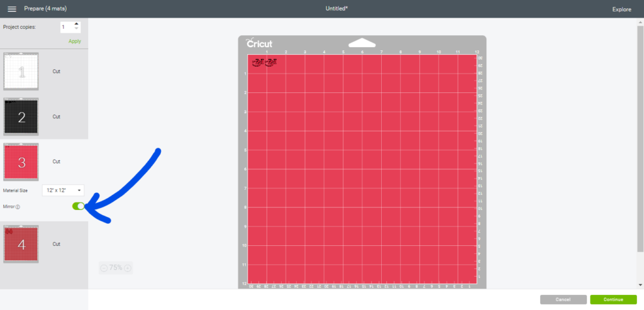This screenshot has width=644, height=310.
Task: Increase project copies with up arrow
Action: 77,25
